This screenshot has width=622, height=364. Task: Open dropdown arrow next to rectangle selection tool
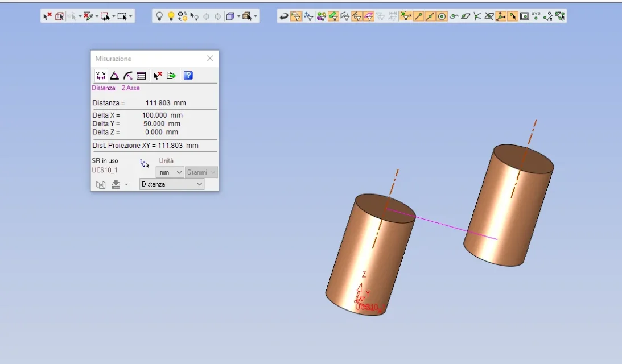tap(130, 16)
